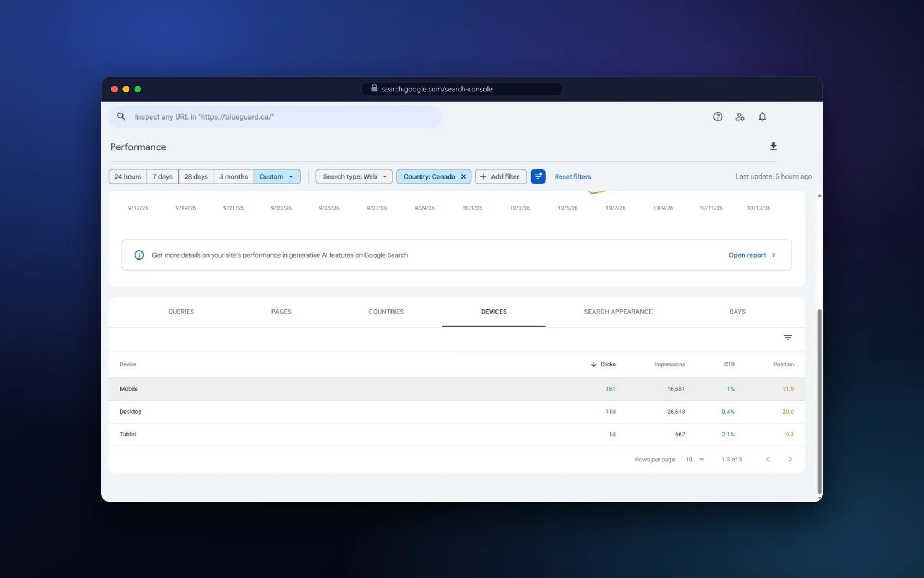Select the 28 days date range

(196, 177)
